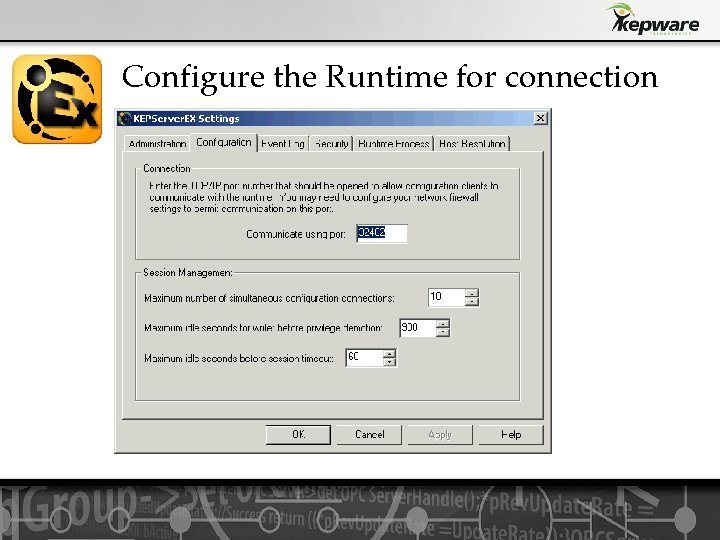This screenshot has height=540, width=720.
Task: Close the KEPServerEX Settings dialog
Action: (540, 118)
